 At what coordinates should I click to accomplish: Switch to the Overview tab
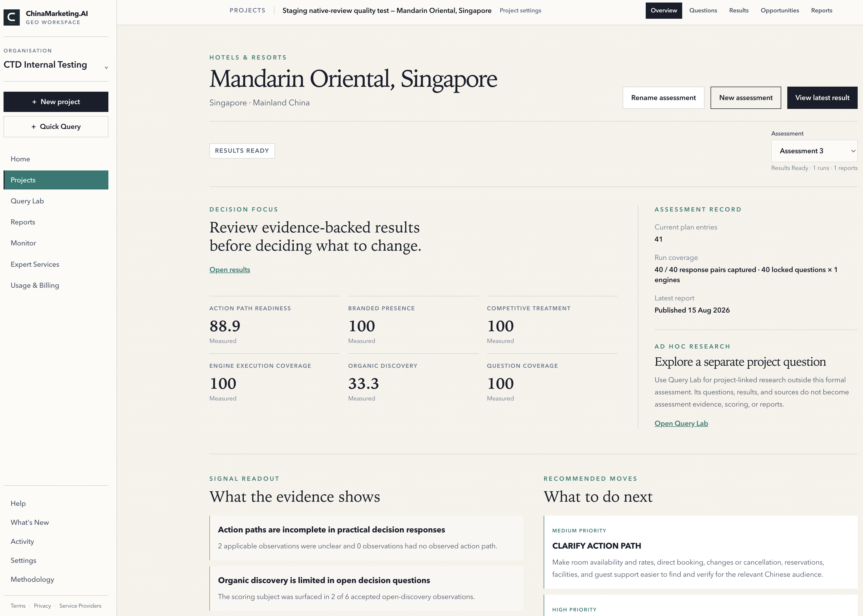point(663,11)
